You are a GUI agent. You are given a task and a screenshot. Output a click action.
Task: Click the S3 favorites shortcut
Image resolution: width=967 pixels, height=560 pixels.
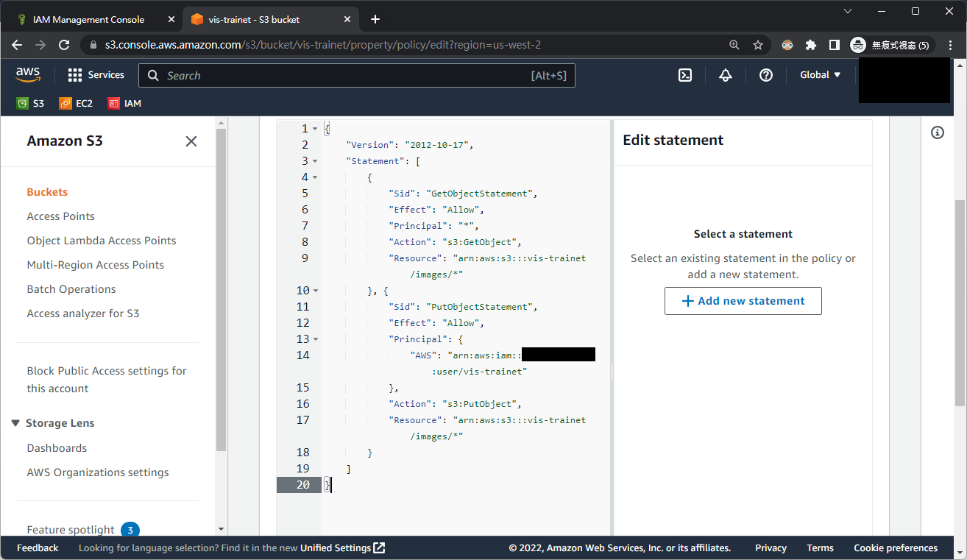click(30, 104)
